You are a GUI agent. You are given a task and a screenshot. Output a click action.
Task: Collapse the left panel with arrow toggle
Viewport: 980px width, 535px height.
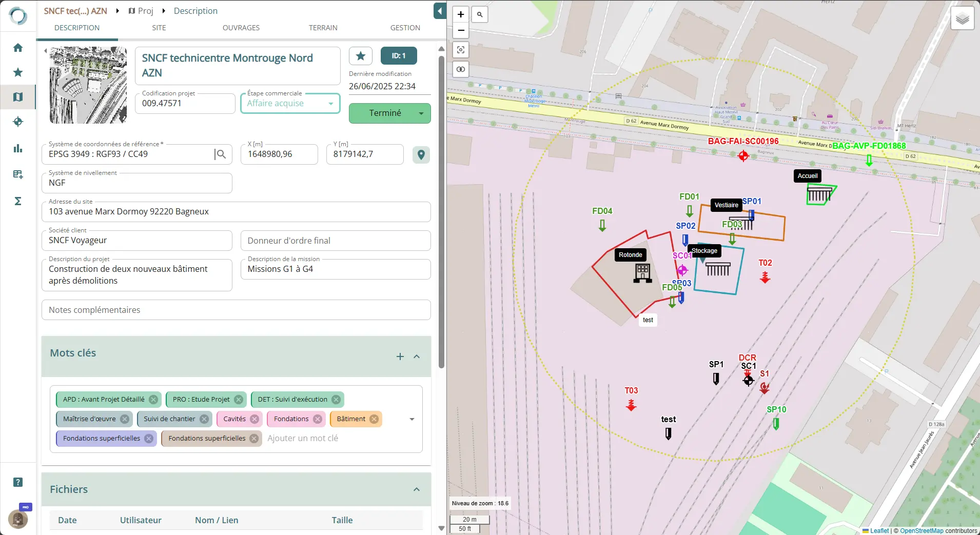(440, 11)
